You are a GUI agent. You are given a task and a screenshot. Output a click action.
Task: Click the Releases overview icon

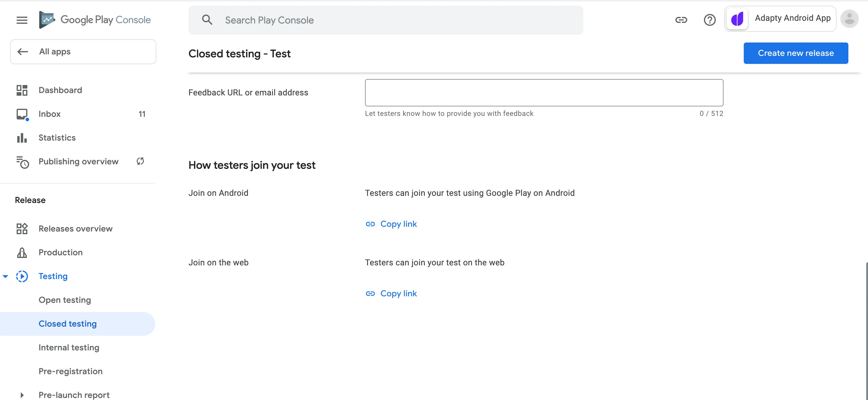click(22, 229)
